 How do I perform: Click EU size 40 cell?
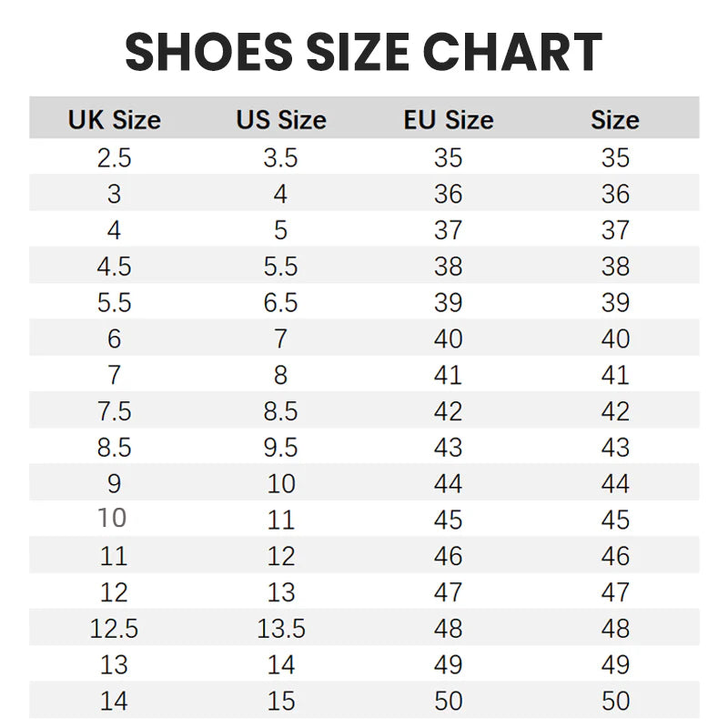click(x=448, y=339)
